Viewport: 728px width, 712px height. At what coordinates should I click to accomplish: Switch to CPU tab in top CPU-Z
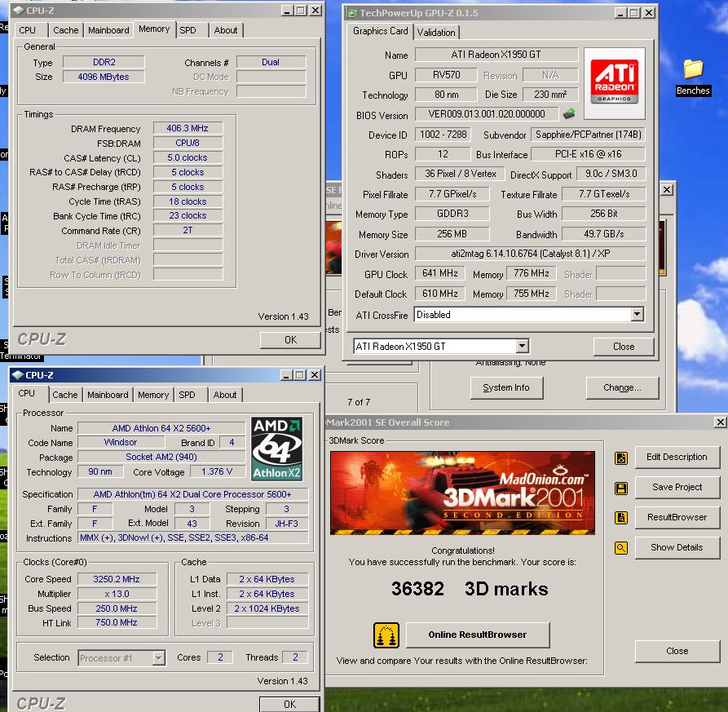(x=28, y=30)
